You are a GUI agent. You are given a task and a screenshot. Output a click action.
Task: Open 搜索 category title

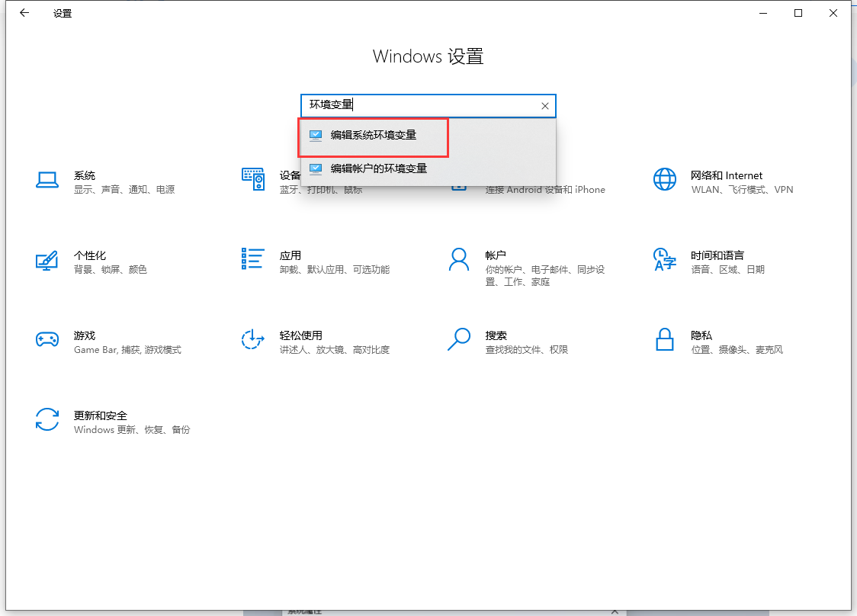496,335
